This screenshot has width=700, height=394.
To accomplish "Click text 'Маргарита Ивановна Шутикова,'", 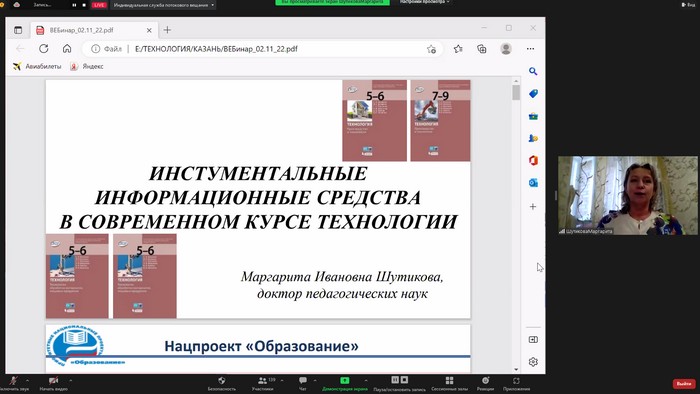I will (x=342, y=277).
